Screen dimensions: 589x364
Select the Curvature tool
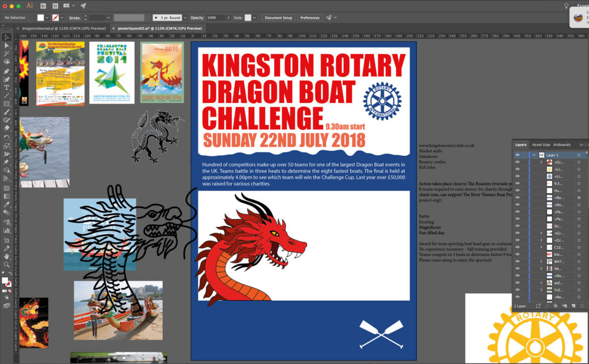[x=6, y=79]
